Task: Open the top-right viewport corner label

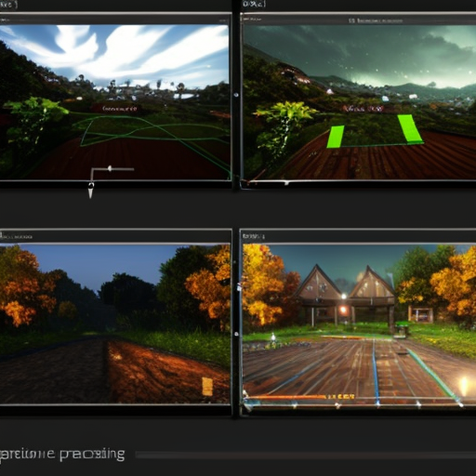Action: click(x=254, y=5)
